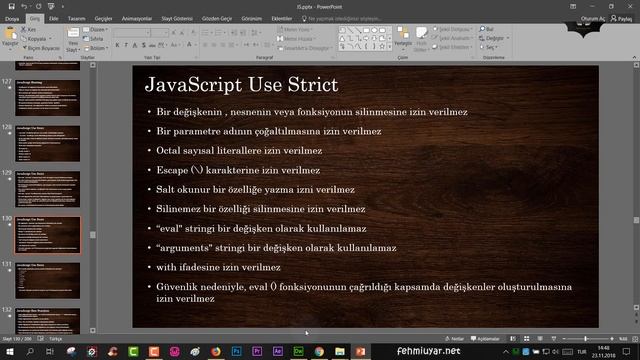Open the Seç select dropdown

(x=489, y=47)
